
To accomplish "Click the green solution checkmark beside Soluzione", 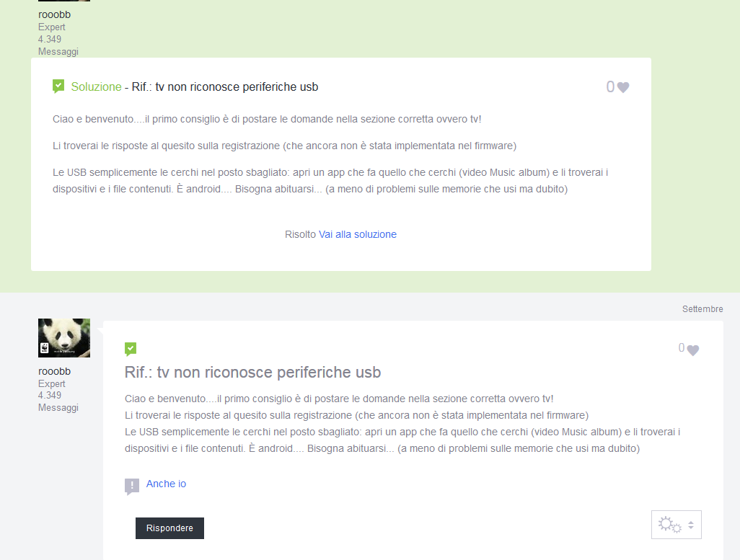I will pyautogui.click(x=58, y=86).
